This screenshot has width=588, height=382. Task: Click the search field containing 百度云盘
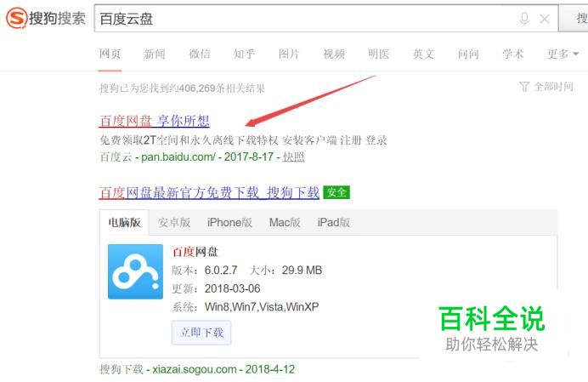[326, 19]
